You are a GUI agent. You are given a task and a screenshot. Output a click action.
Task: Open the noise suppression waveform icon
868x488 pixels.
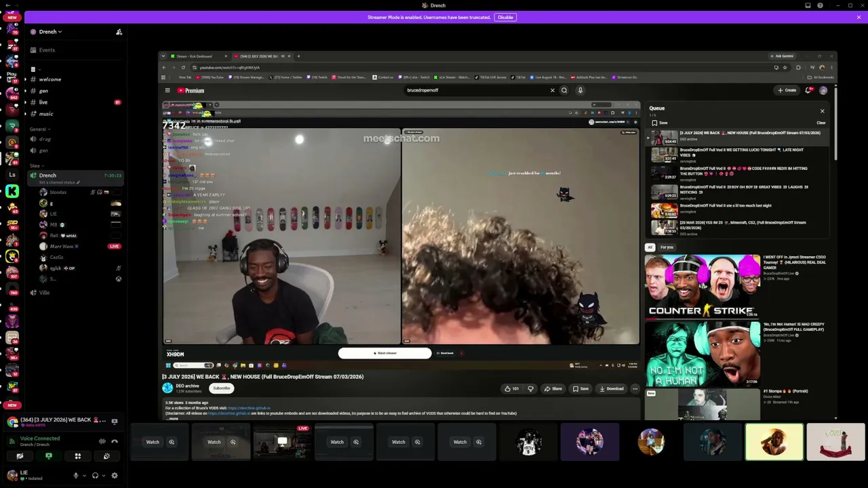[102, 441]
